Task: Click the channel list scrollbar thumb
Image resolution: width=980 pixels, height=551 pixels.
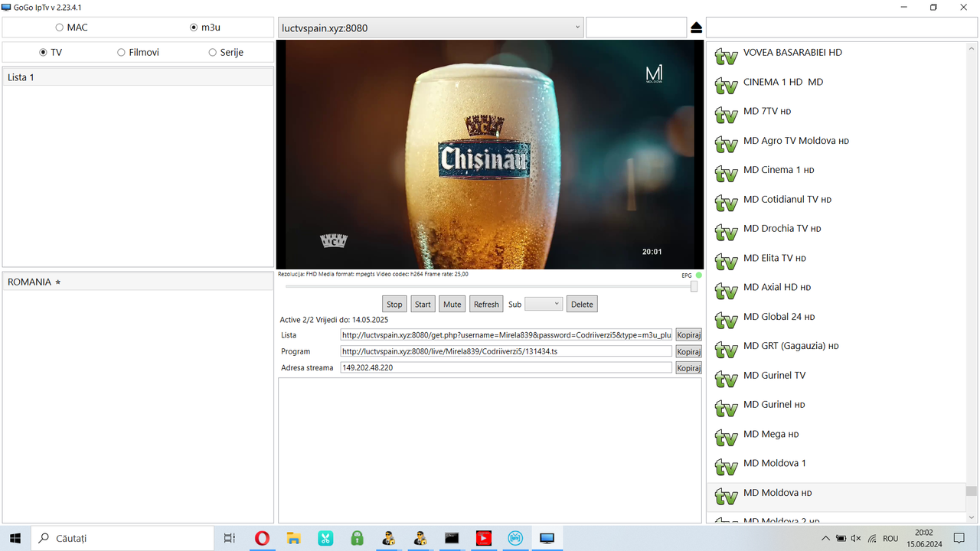Action: point(971,491)
